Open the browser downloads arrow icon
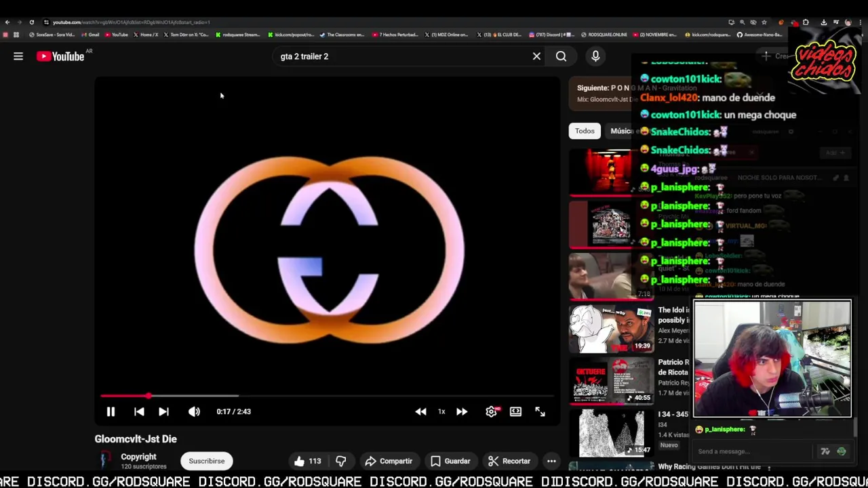 (x=823, y=22)
